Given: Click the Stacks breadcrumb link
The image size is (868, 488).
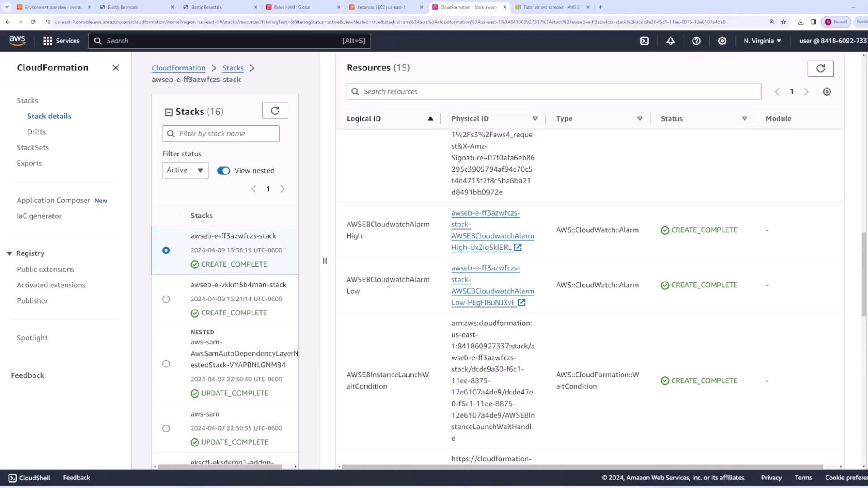Looking at the screenshot, I should pos(233,68).
